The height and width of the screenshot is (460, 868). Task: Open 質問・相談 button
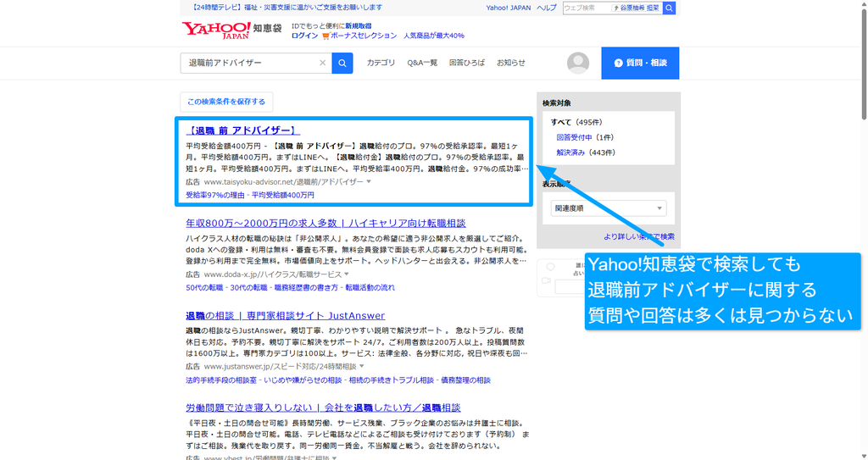pos(640,63)
